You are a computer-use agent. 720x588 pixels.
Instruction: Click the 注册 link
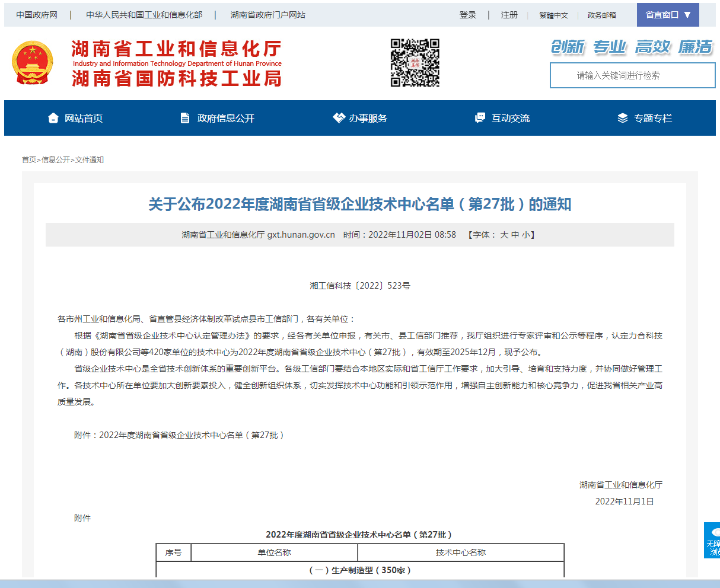tap(509, 15)
